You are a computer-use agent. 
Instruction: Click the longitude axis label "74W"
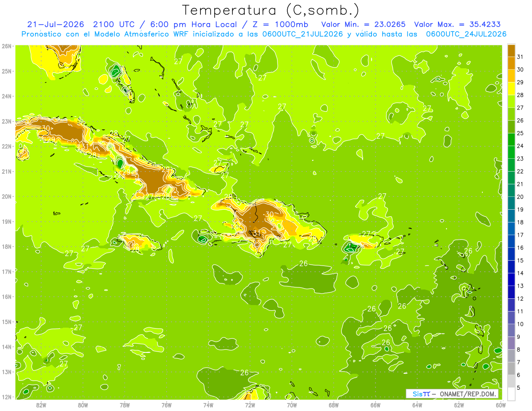(208, 405)
